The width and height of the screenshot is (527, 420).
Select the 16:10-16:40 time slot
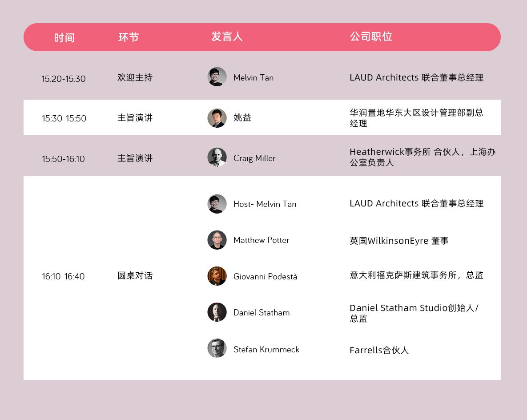tap(63, 276)
